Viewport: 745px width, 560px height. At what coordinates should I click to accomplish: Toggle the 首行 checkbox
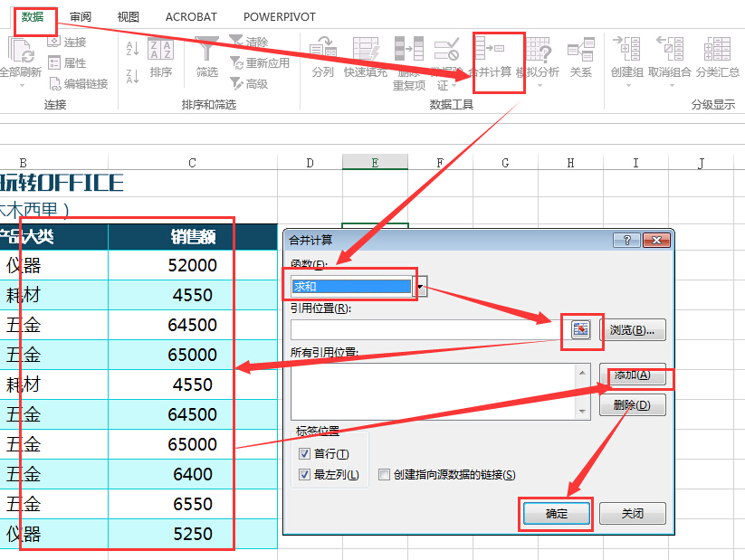pyautogui.click(x=304, y=453)
